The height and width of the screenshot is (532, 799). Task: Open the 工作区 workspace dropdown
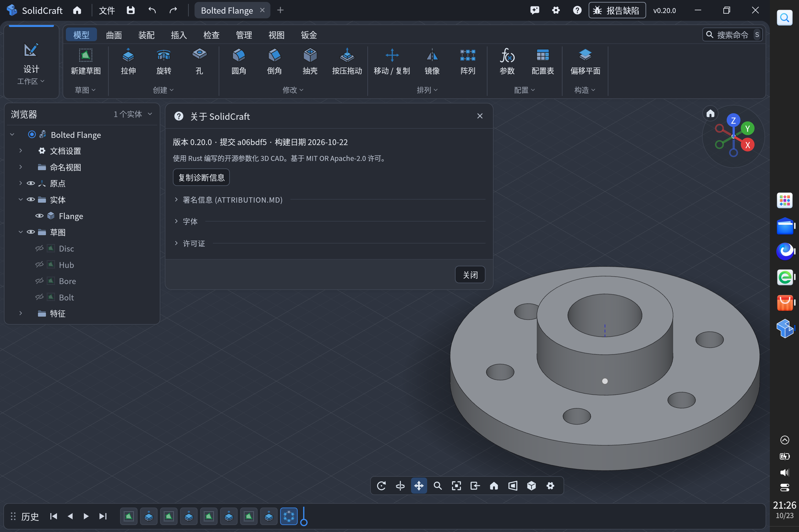click(31, 81)
